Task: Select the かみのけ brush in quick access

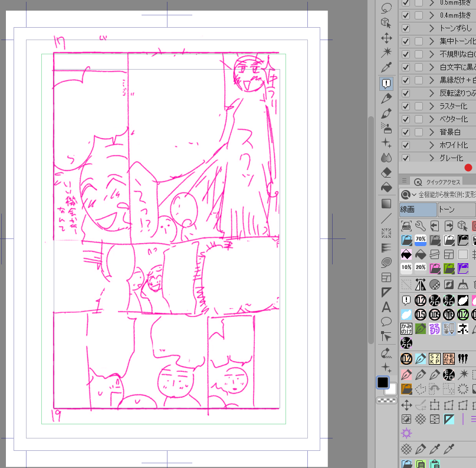Action: click(406, 329)
